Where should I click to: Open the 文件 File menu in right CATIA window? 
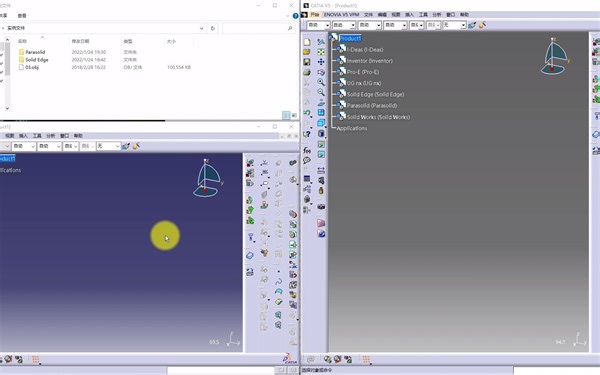click(x=368, y=15)
